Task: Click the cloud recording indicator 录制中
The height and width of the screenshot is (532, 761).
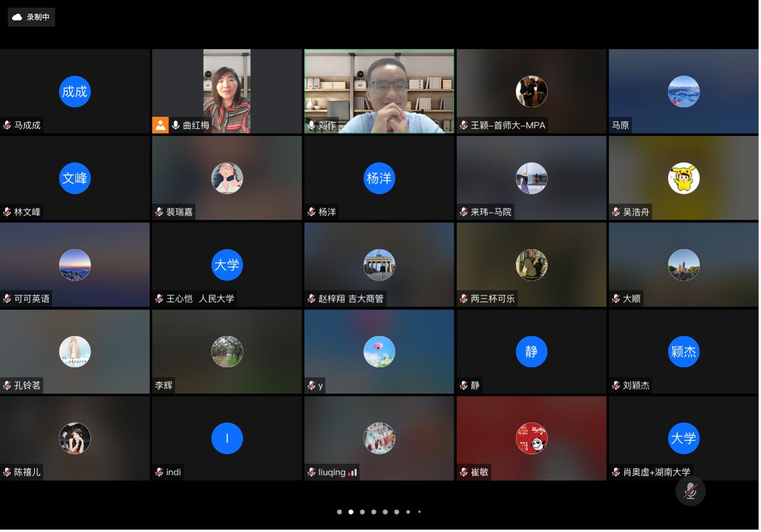Action: [31, 17]
